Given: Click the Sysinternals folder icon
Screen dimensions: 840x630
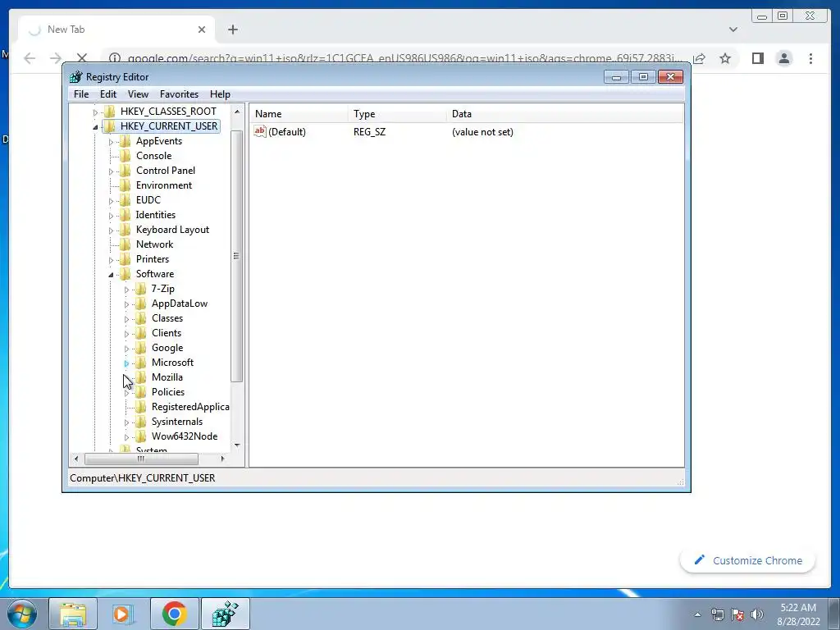Looking at the screenshot, I should (140, 421).
